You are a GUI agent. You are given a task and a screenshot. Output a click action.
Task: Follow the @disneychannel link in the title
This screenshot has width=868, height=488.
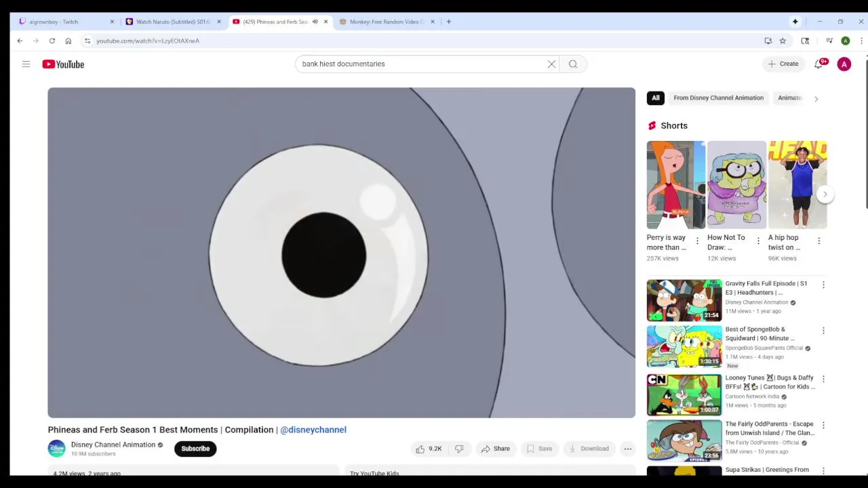point(313,430)
